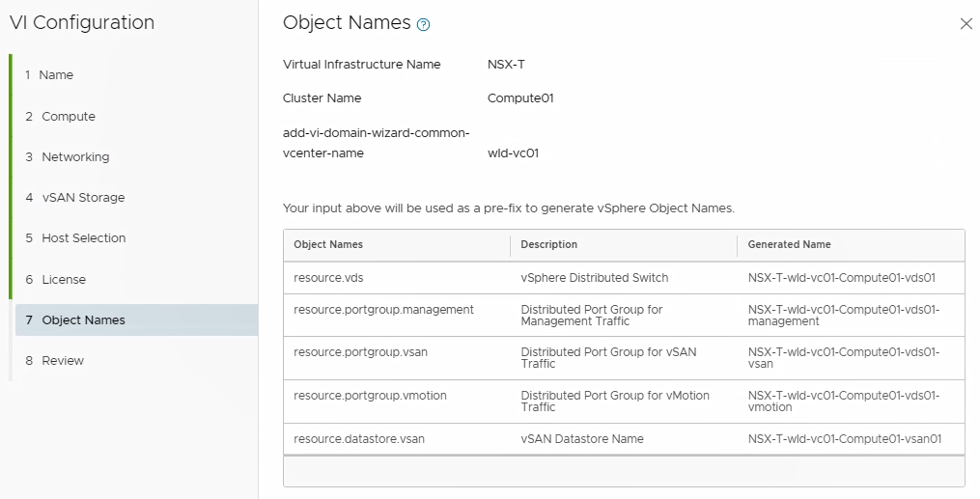Image resolution: width=980 pixels, height=499 pixels.
Task: Select step 7 Object Names
Action: point(83,320)
